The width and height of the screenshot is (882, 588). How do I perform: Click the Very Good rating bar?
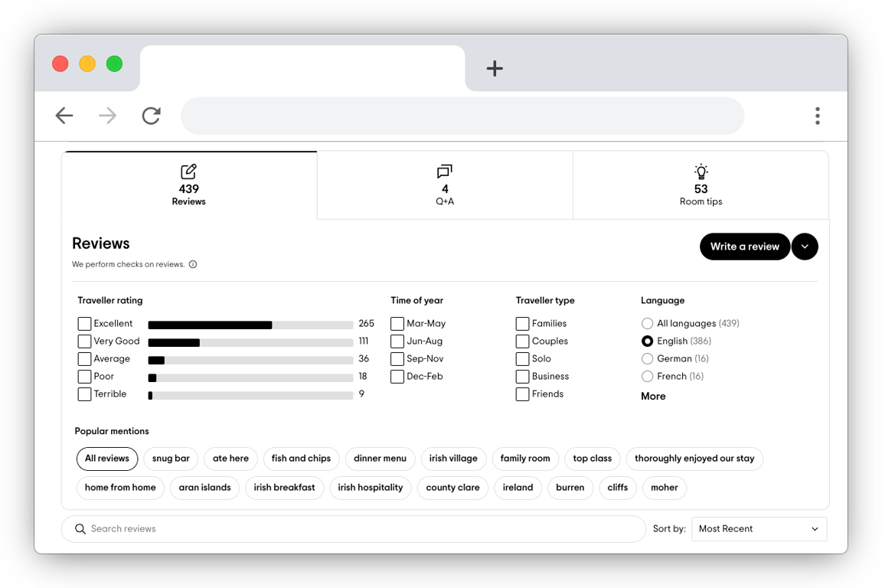250,343
